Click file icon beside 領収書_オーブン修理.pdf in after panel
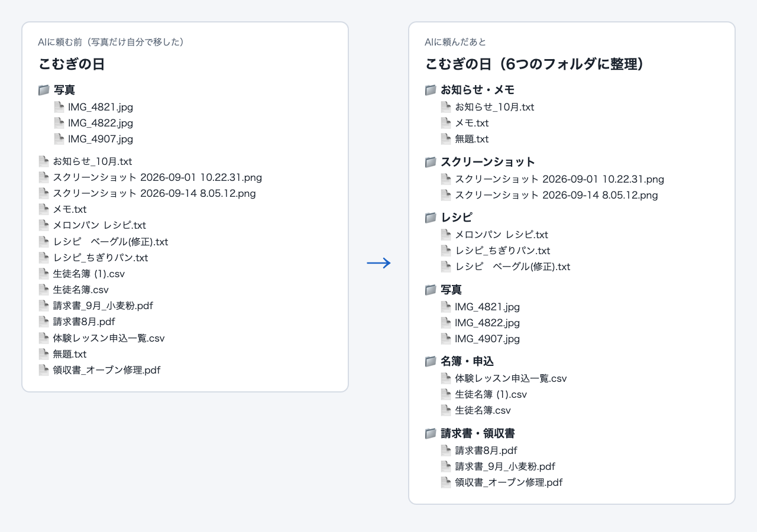The image size is (757, 532). (x=446, y=482)
